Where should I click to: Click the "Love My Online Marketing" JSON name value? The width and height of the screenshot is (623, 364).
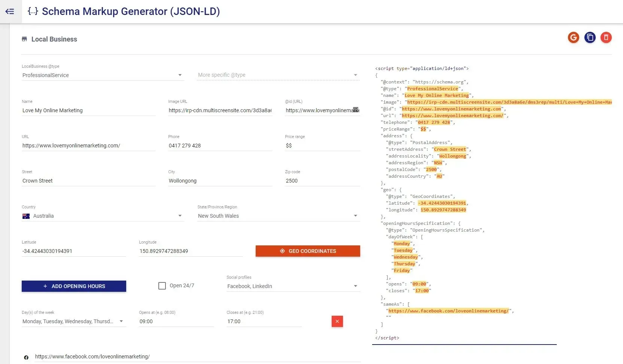tap(437, 95)
